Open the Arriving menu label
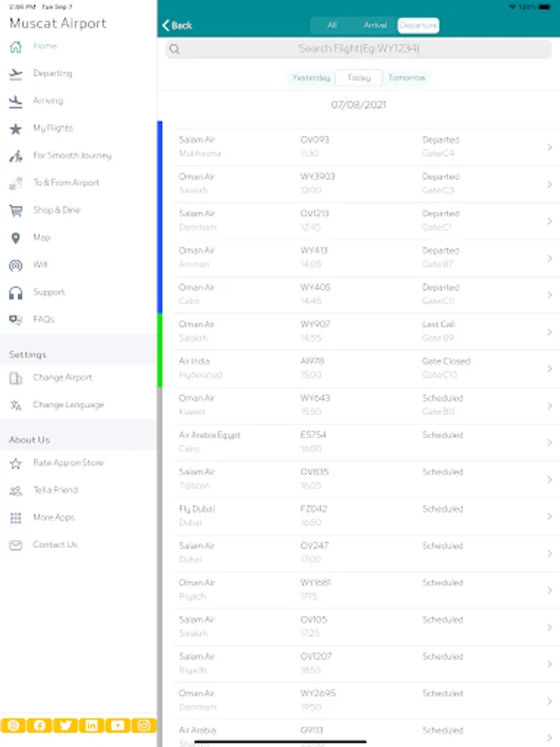Screen dimensions: 560x747 tap(48, 100)
